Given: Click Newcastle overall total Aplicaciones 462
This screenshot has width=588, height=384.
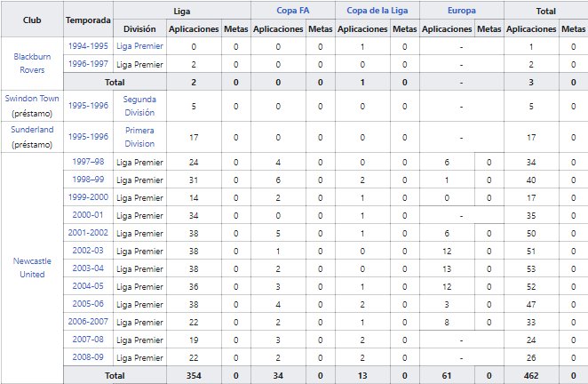Looking at the screenshot, I should 531,375.
